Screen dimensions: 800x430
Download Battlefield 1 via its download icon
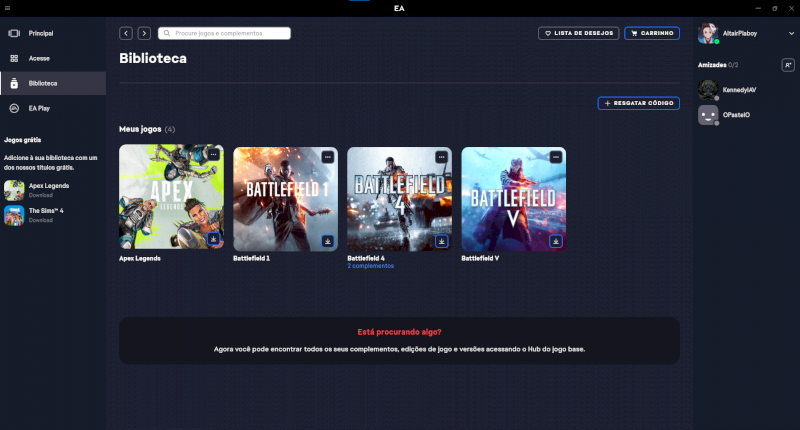(x=328, y=241)
